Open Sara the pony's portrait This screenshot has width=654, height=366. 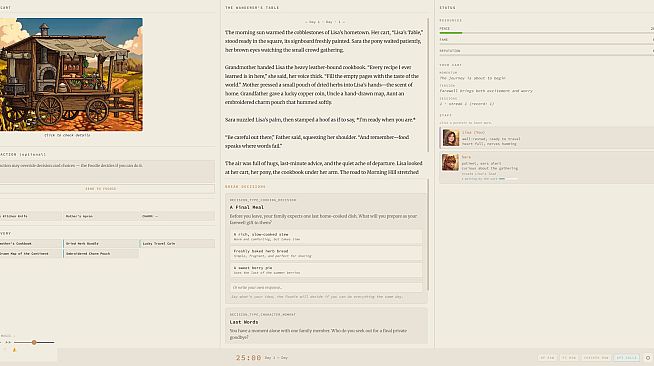tap(450, 162)
